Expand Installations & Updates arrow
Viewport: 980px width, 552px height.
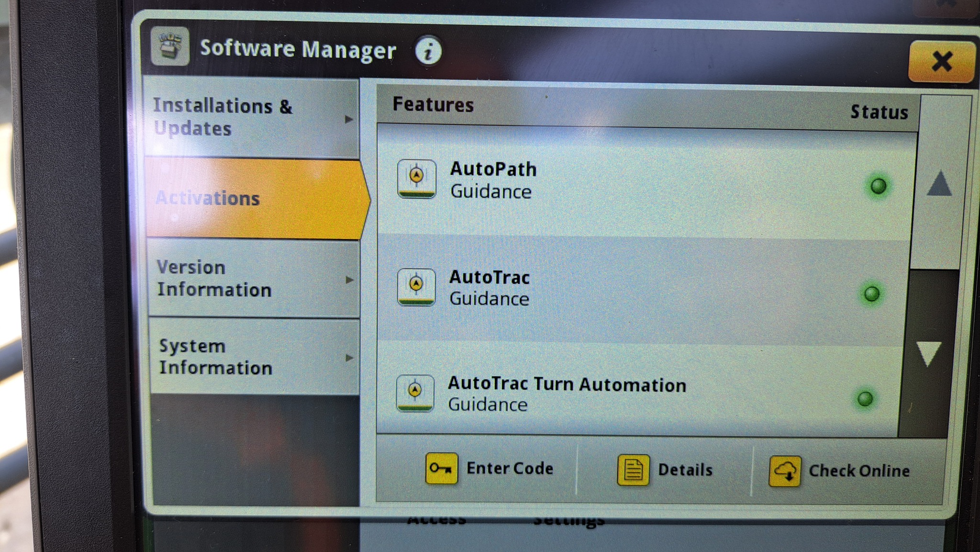pyautogui.click(x=349, y=119)
